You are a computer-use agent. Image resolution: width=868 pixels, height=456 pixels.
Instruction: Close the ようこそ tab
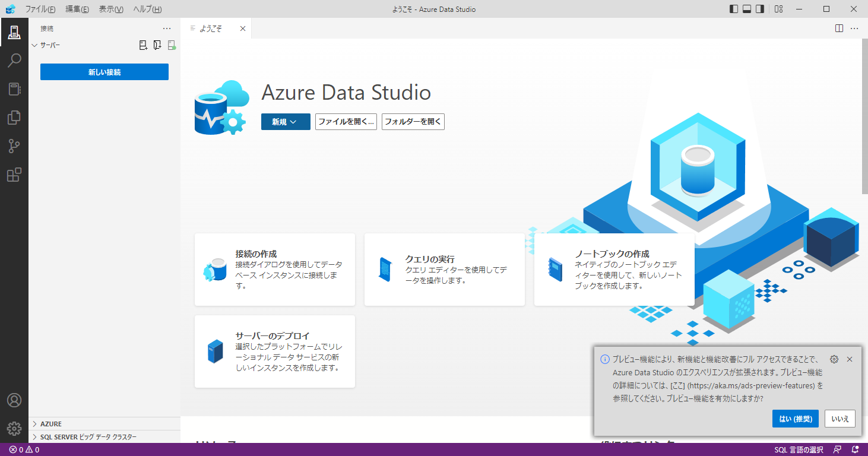pyautogui.click(x=242, y=28)
